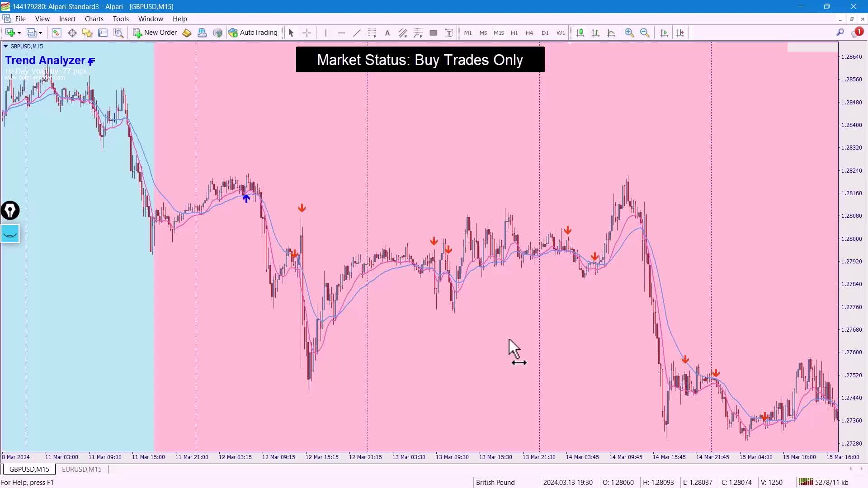Click the Trend Analyzer title link

tap(45, 61)
